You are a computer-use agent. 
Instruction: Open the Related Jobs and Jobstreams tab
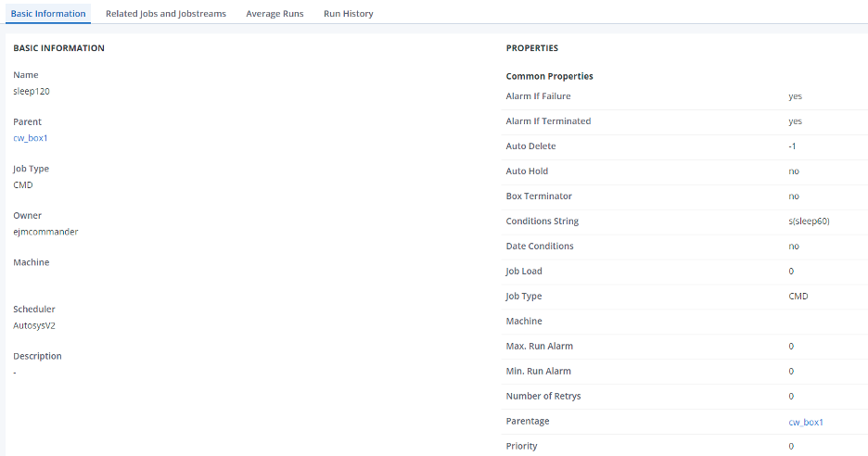click(165, 14)
